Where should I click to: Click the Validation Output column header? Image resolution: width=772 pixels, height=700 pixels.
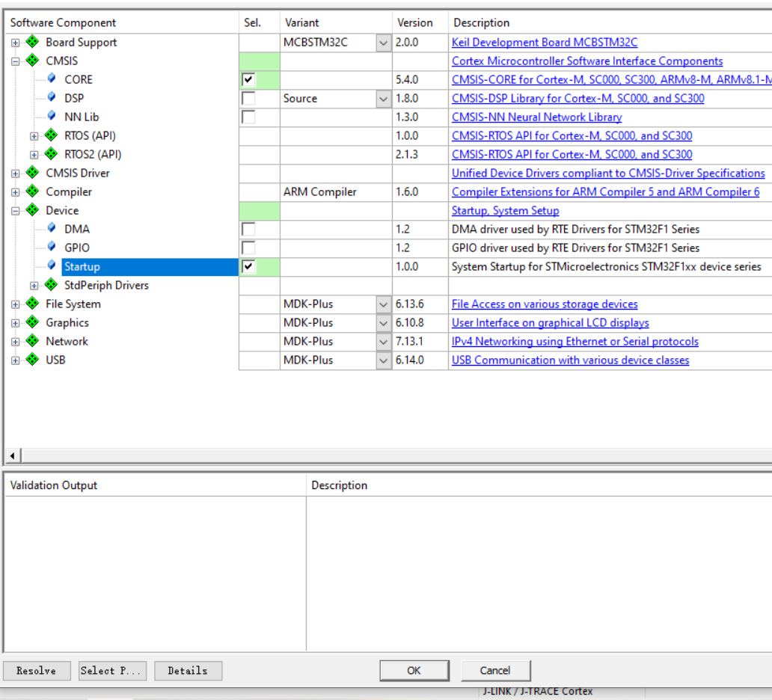(x=156, y=485)
